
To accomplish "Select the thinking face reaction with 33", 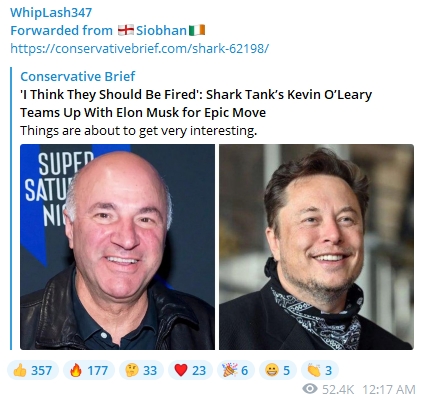I will click(x=141, y=370).
